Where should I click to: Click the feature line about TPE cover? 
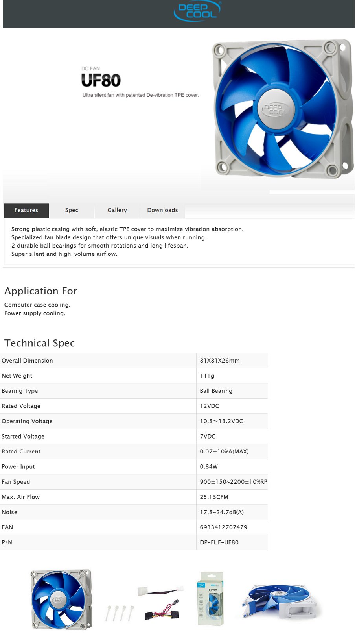tap(127, 229)
